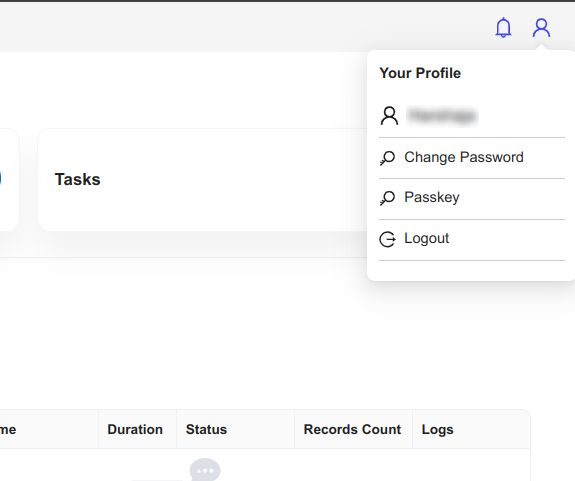Open the Tasks card
Screen dimensions: 575x481
pyautogui.click(x=203, y=180)
